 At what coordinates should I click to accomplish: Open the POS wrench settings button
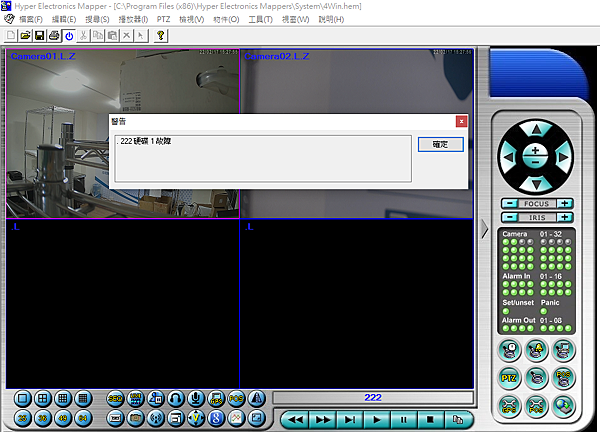point(536,406)
